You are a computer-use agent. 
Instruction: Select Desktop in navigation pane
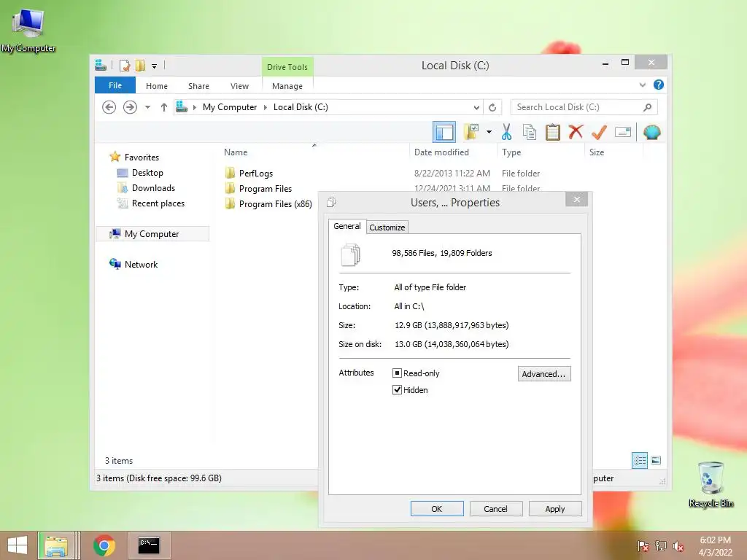(147, 172)
